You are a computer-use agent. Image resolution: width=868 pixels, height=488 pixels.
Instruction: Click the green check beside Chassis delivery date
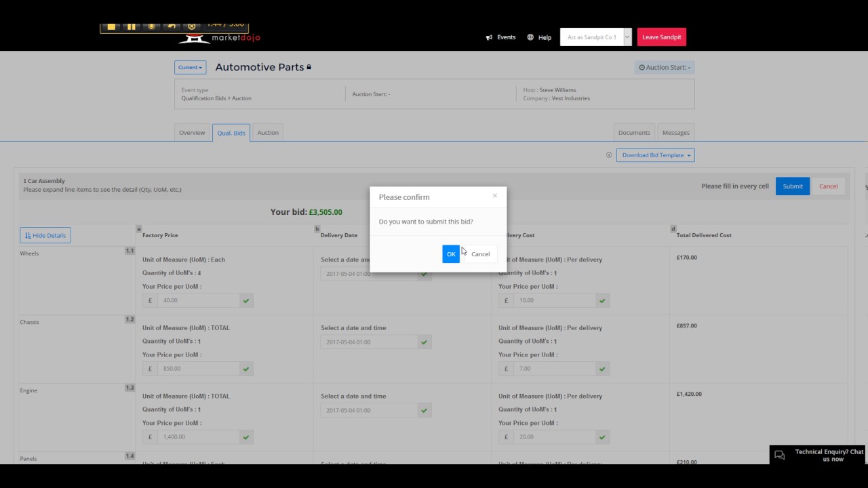coord(425,342)
